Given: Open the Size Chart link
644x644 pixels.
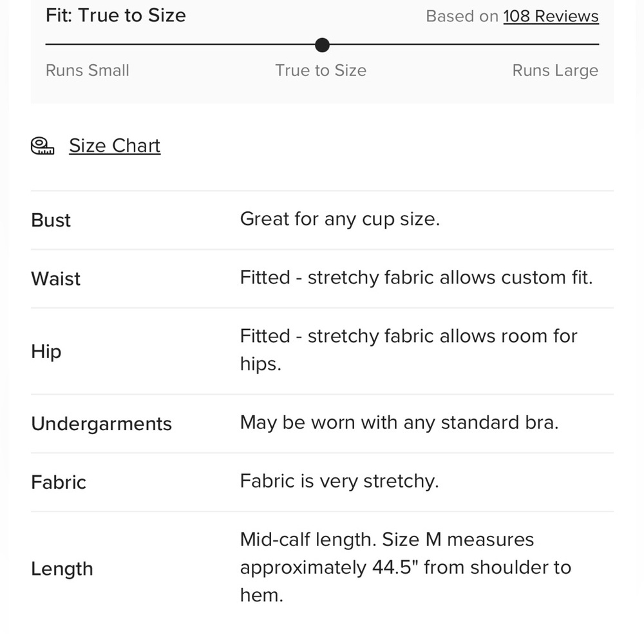Looking at the screenshot, I should (x=115, y=146).
